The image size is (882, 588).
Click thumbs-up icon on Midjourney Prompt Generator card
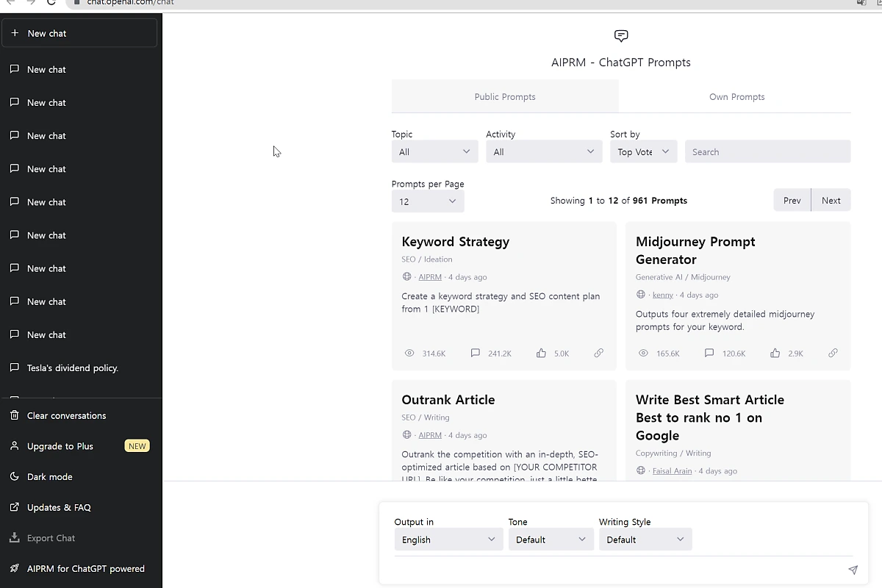click(775, 353)
